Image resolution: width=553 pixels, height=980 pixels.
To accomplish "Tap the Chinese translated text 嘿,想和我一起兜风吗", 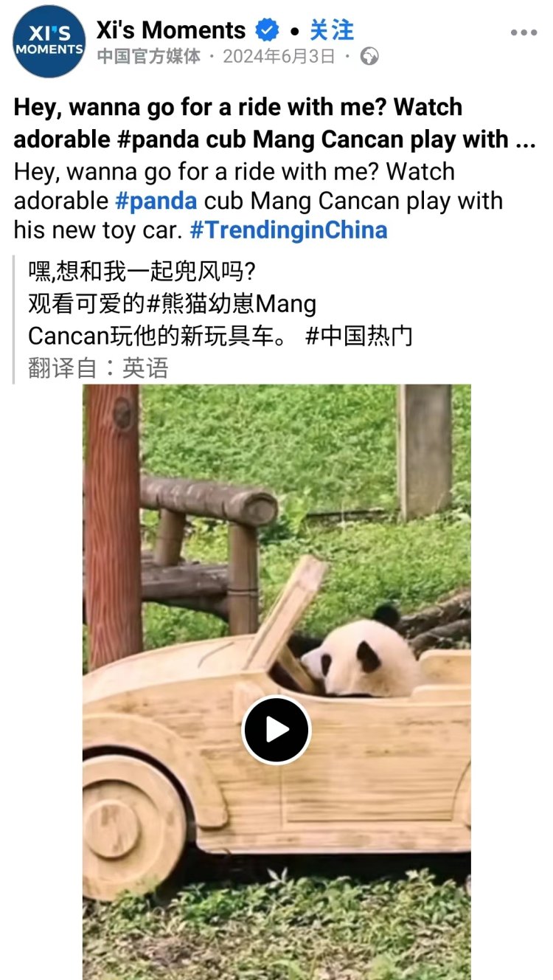I will pos(141,272).
